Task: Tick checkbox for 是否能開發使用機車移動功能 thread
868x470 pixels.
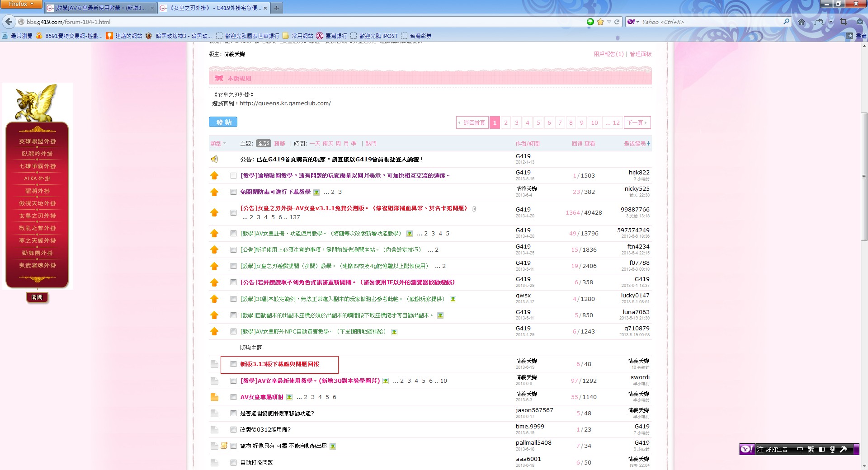Action: [233, 414]
